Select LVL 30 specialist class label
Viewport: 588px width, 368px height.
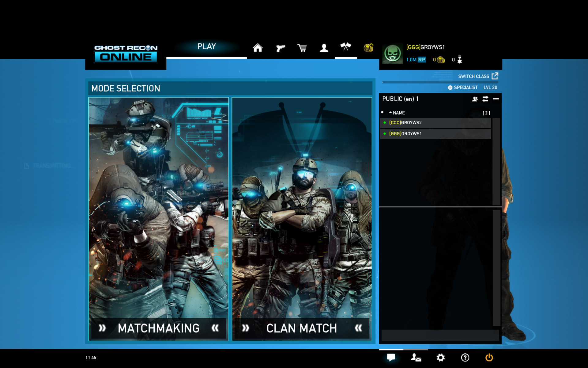[x=471, y=87]
